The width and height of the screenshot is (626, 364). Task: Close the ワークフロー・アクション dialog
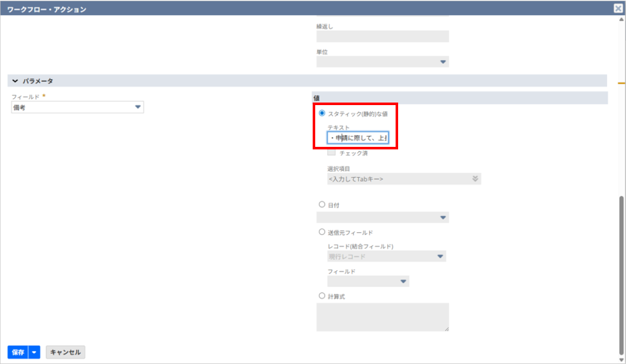(x=618, y=8)
